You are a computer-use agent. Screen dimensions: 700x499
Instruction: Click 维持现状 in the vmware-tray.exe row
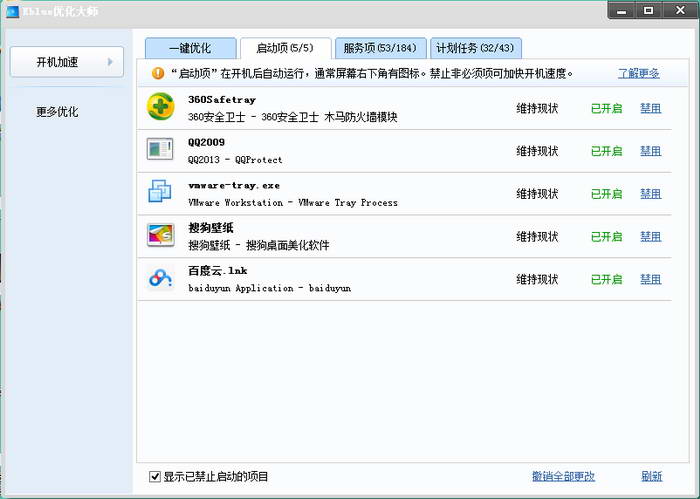tap(537, 194)
